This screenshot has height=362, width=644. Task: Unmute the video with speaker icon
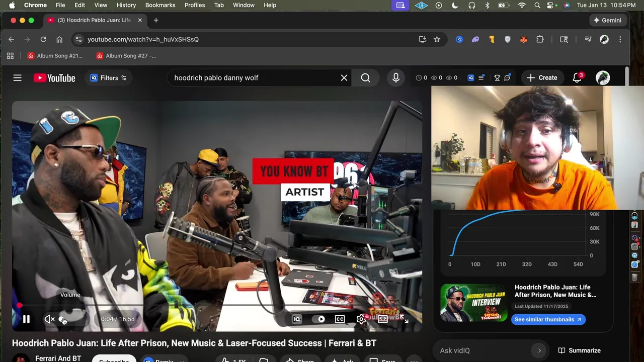[49, 319]
